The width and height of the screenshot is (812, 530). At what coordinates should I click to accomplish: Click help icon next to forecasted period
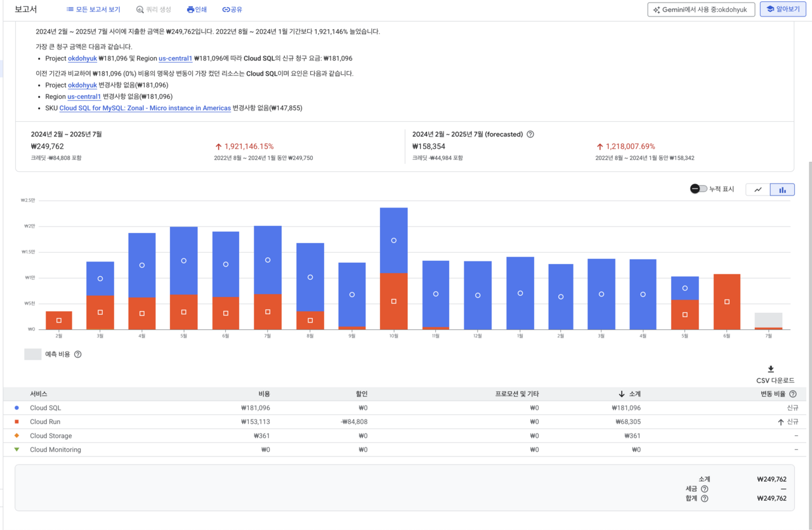(x=530, y=135)
